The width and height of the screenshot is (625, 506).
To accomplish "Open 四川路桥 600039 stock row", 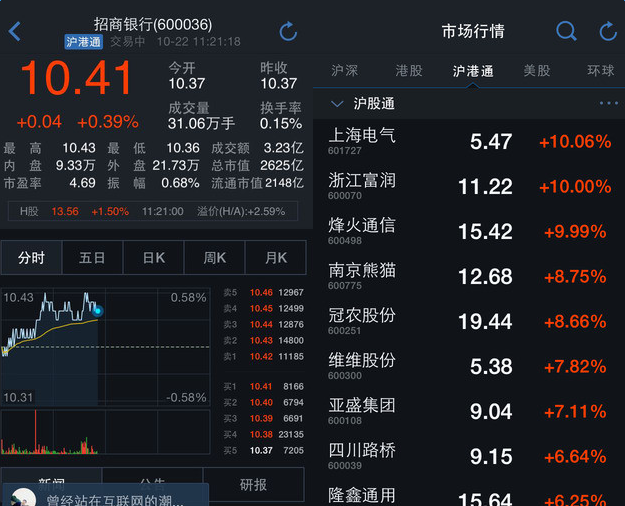I will (x=469, y=457).
